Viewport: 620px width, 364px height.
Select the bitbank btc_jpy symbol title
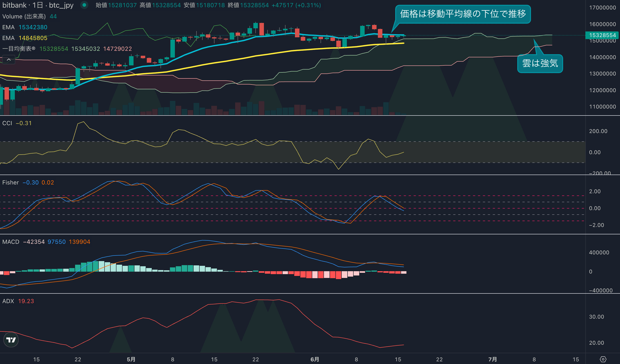[x=38, y=5]
